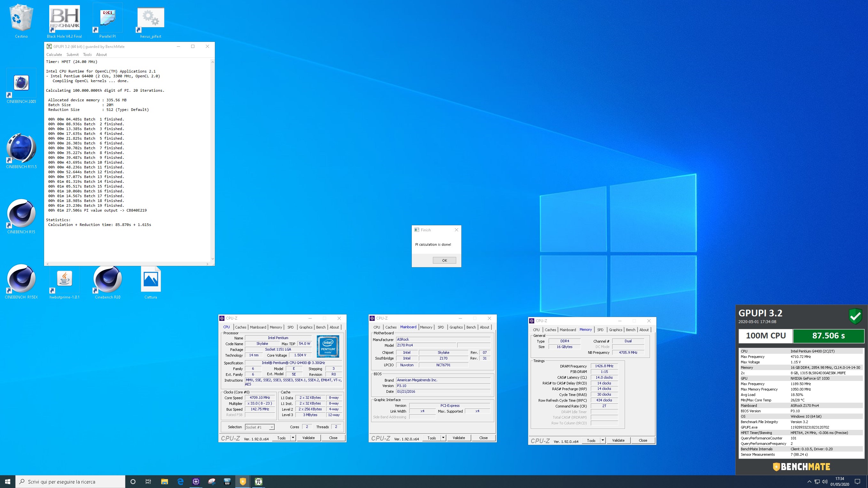This screenshot has width=868, height=488.
Task: Switch to Caches tab in CPU-Z CPU window
Action: [x=241, y=327]
